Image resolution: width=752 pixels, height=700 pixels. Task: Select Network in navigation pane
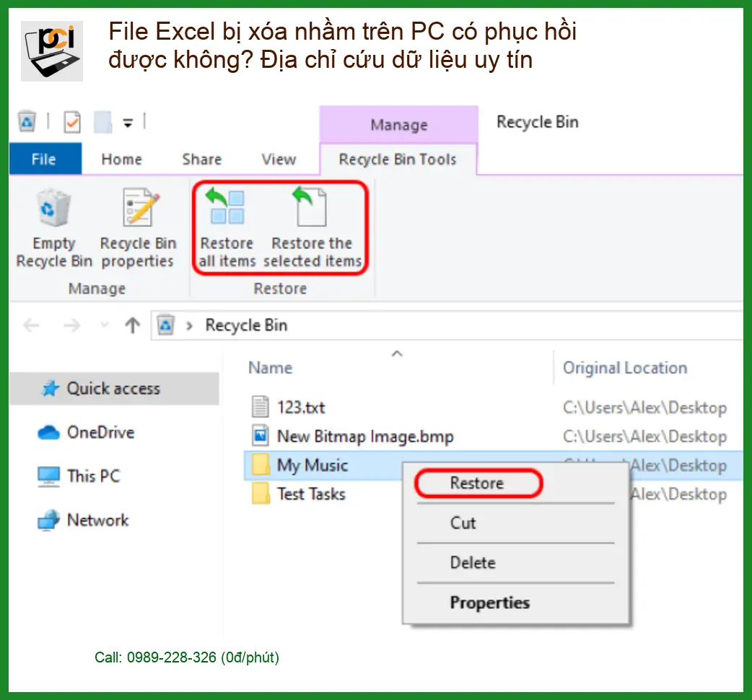pos(98,520)
